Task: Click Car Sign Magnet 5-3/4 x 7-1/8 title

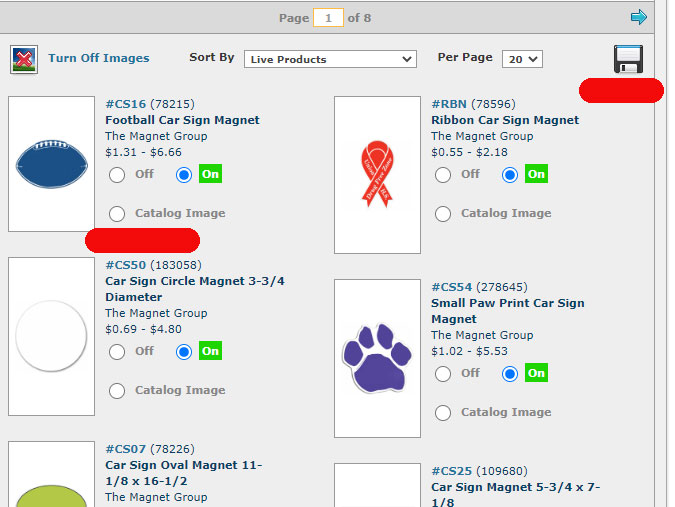Action: click(x=516, y=494)
